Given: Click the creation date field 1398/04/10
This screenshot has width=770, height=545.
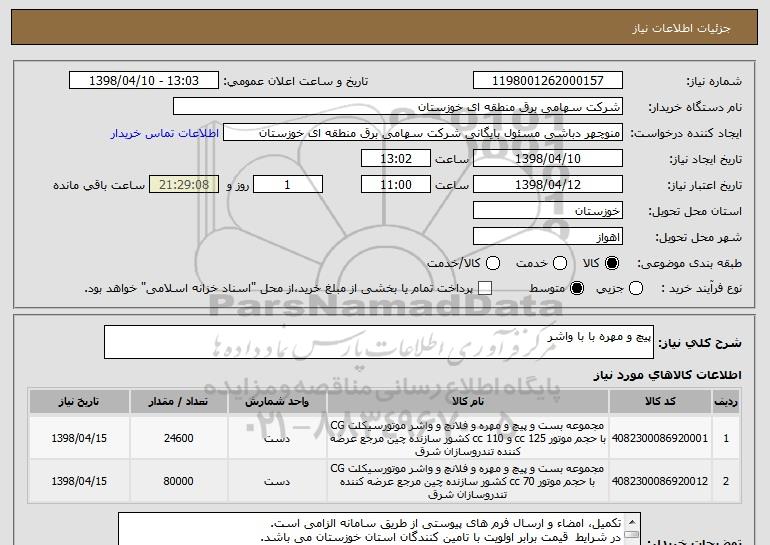Looking at the screenshot, I should point(548,159).
